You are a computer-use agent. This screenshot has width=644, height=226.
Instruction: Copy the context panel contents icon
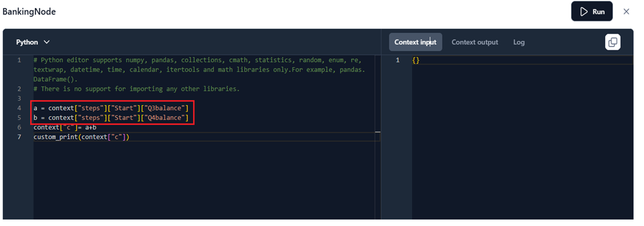click(x=613, y=42)
